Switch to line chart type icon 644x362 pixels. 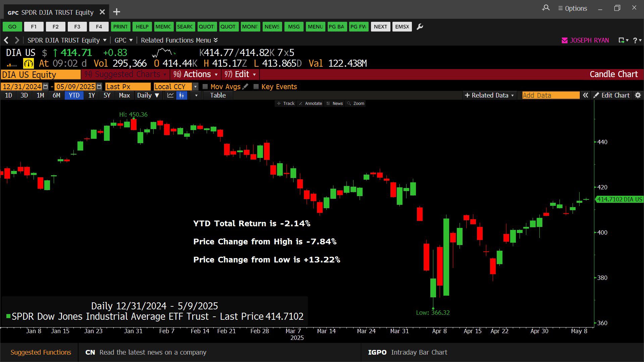click(x=170, y=96)
